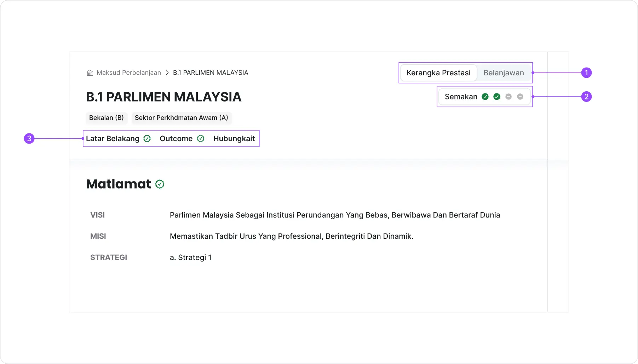
Task: Open the Hubungkait section tab
Action: [234, 139]
